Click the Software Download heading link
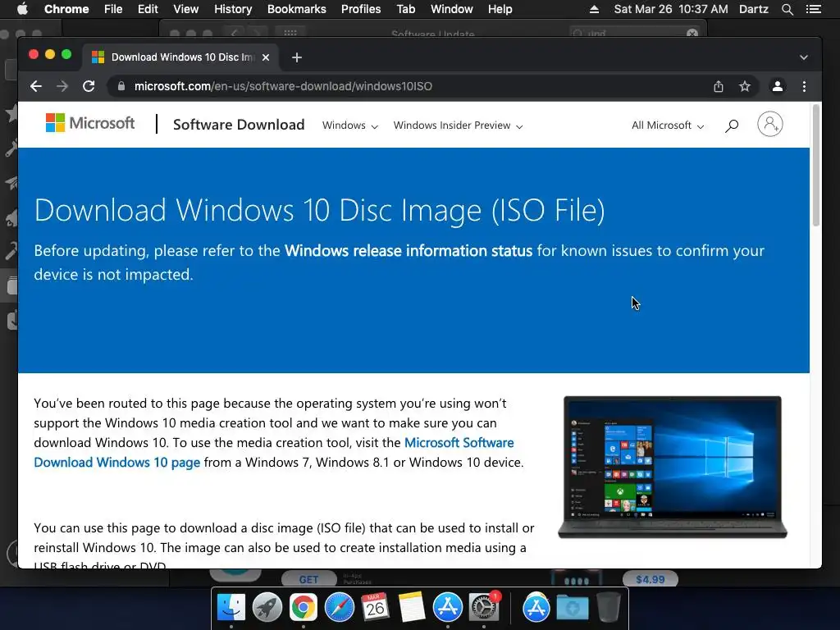Screen dimensions: 840x630 coord(239,125)
